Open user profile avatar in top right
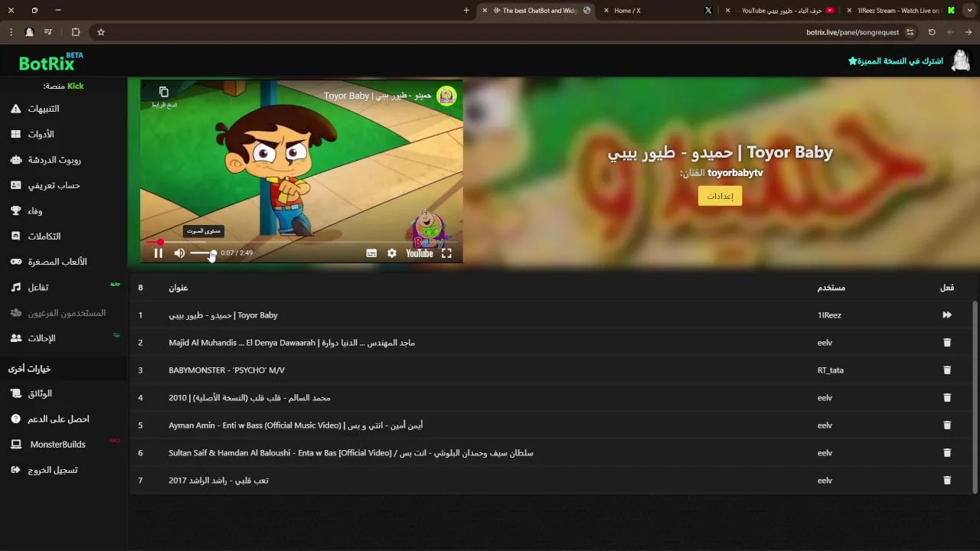This screenshot has width=980, height=551. [961, 60]
